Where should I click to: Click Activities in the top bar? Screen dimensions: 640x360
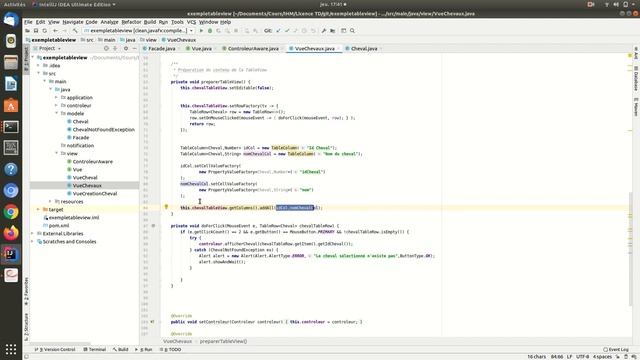tap(14, 4)
